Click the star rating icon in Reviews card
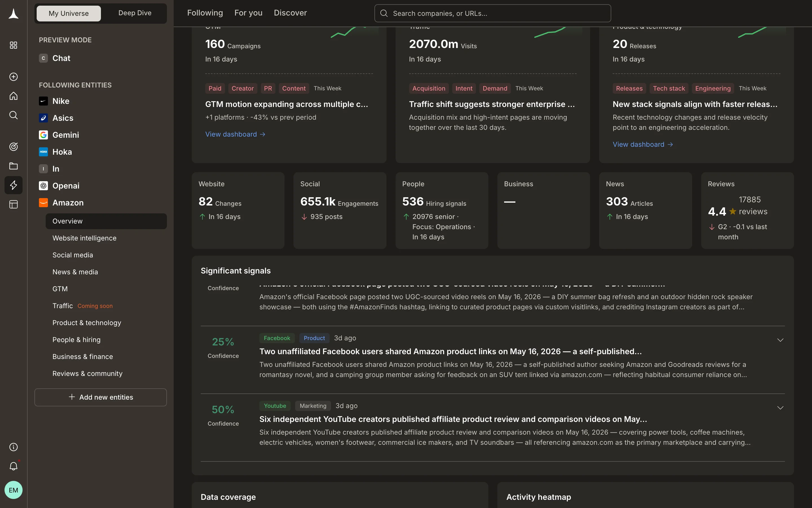 [732, 211]
